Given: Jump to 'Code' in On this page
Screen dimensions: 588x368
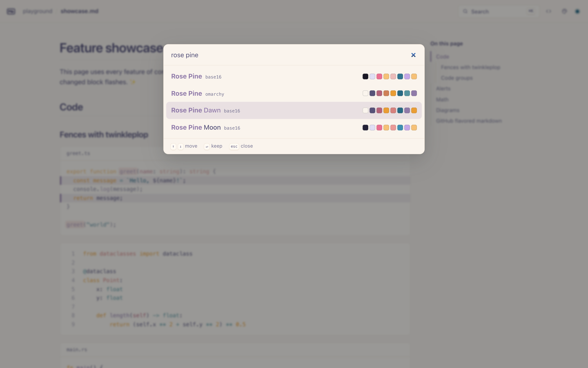Looking at the screenshot, I should [442, 56].
